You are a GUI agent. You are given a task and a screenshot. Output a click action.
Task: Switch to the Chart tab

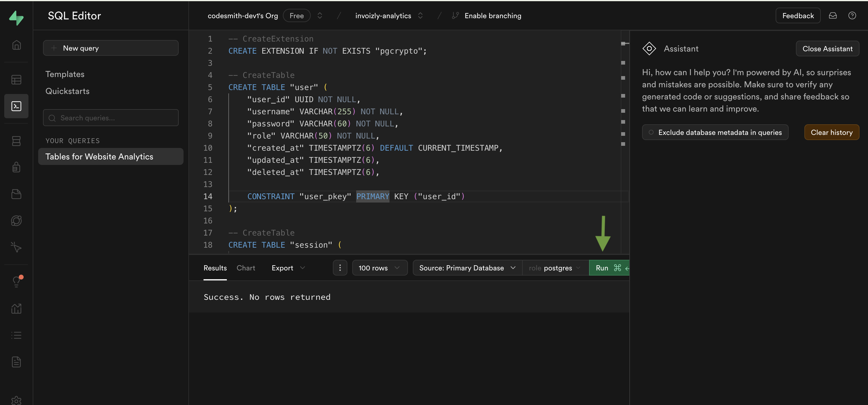(246, 268)
